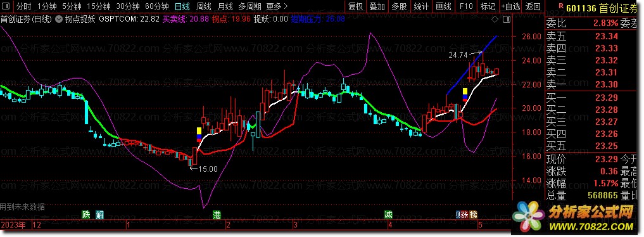Click the 15.00 low price label
The image size is (644, 237).
208,169
